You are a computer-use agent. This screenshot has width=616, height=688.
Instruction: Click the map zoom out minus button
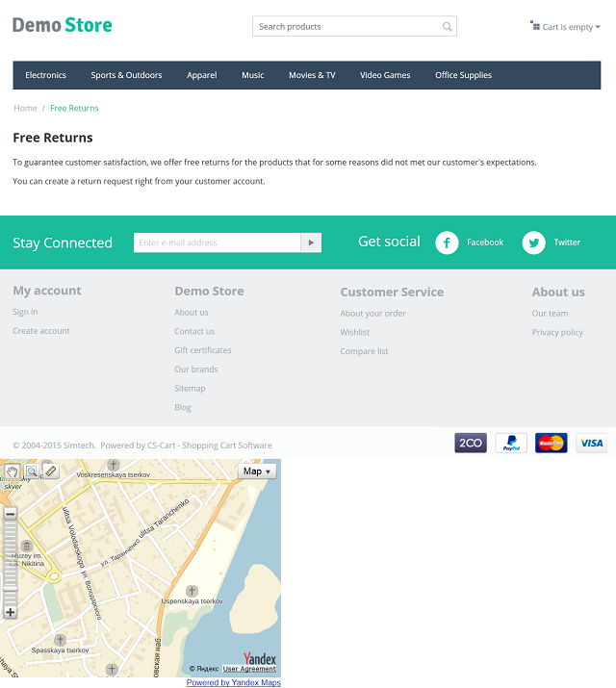coord(10,514)
